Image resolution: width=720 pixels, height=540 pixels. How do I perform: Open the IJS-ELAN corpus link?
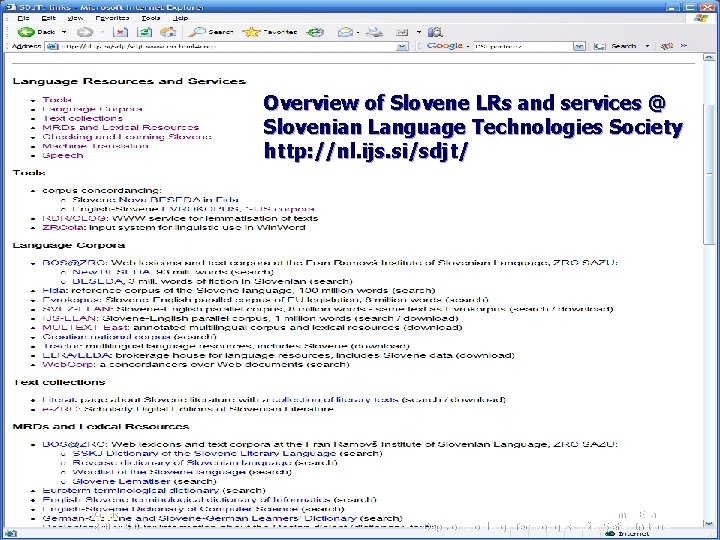coord(70,318)
